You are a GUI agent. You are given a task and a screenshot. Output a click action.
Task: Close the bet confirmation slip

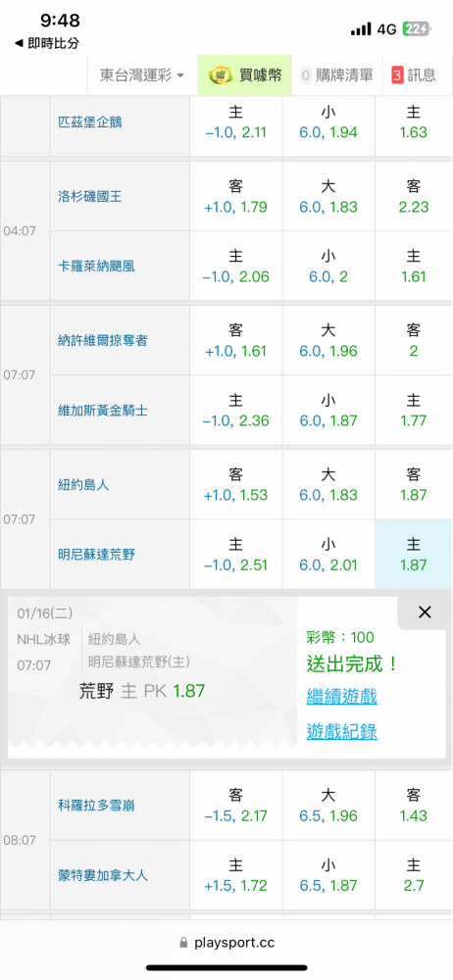tap(425, 612)
